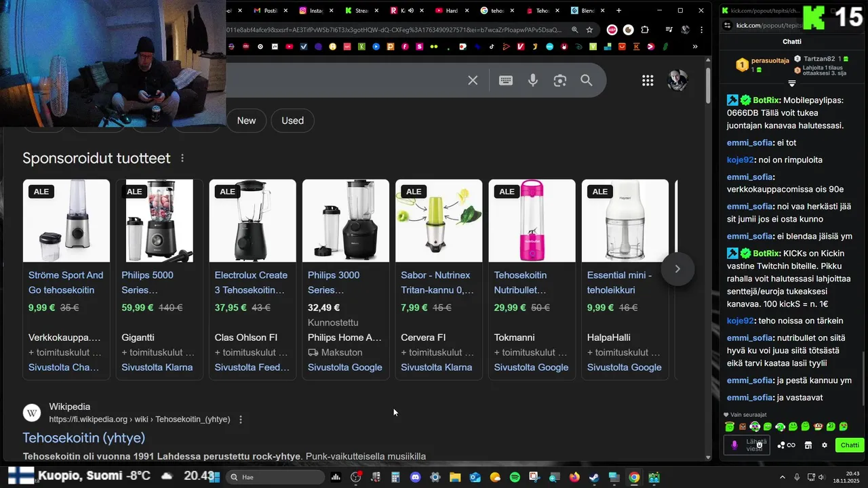The height and width of the screenshot is (488, 868).
Task: Open the Essential mini teholeikkuri link
Action: (619, 283)
